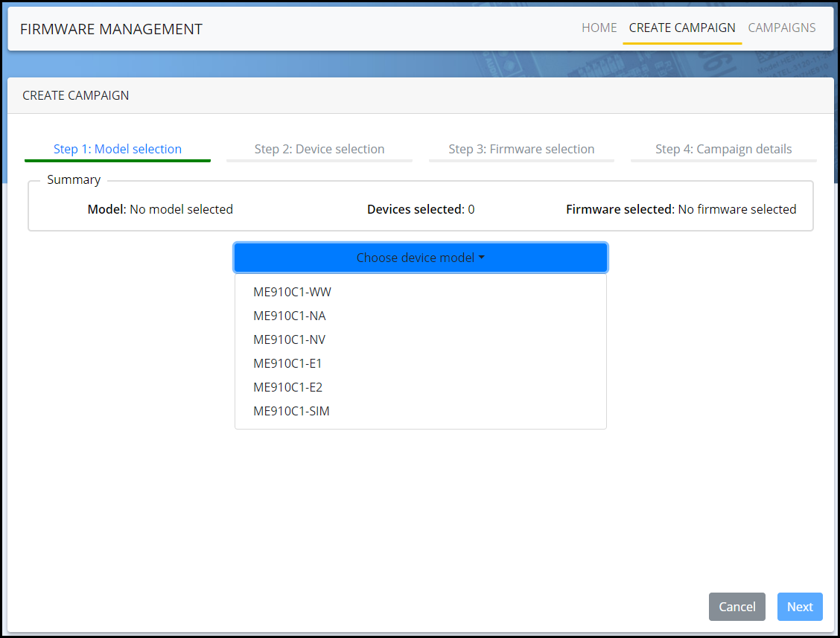Click the 'No model selected' summary text
The width and height of the screenshot is (840, 638).
(181, 209)
